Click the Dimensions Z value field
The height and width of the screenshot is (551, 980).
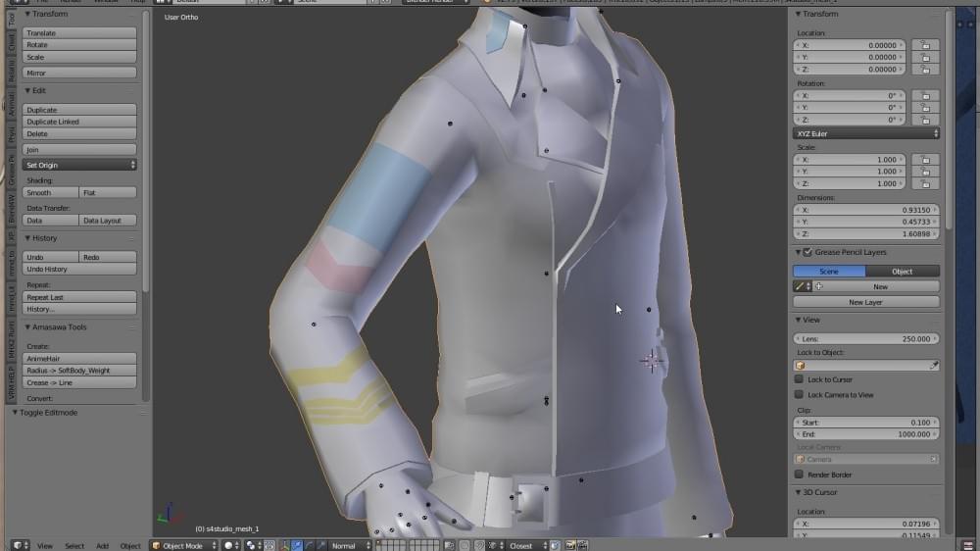pos(865,234)
